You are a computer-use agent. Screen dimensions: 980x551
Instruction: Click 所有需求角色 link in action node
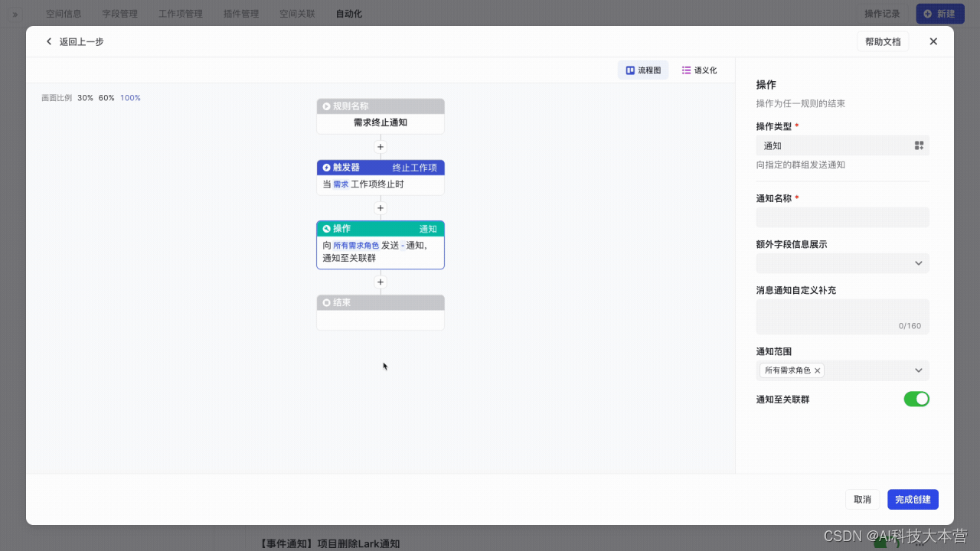click(x=356, y=246)
